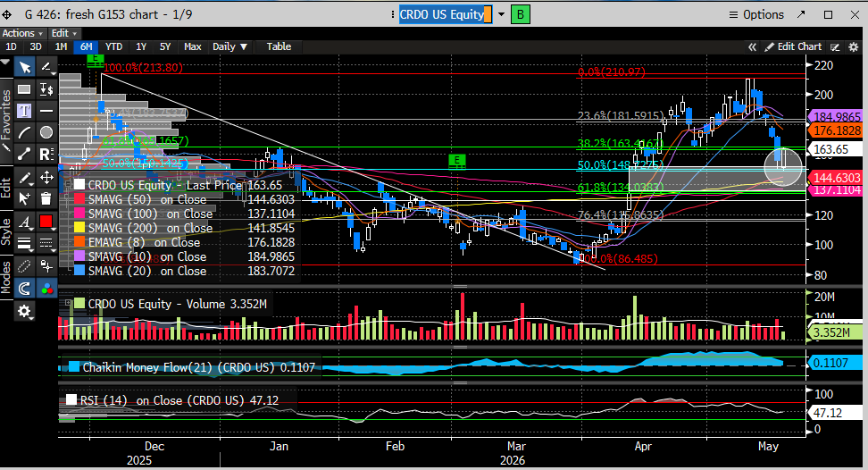The image size is (868, 470).
Task: Switch to Table view
Action: pos(279,46)
